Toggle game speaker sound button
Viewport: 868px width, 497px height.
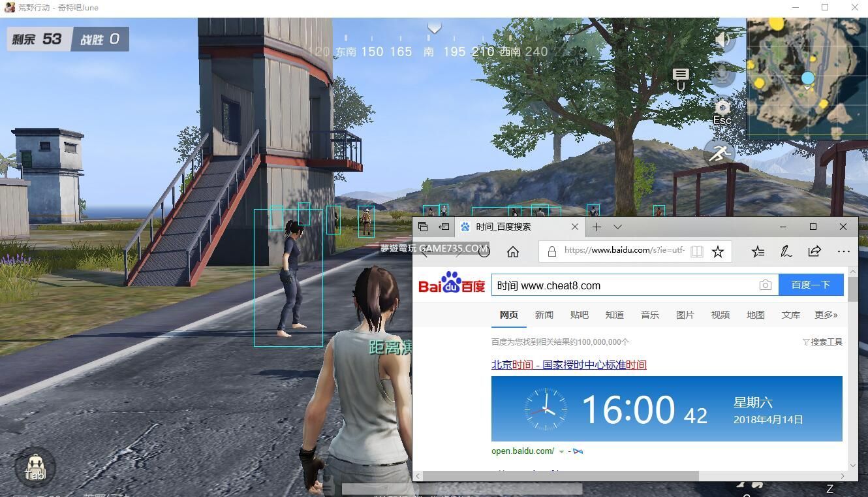[x=722, y=40]
